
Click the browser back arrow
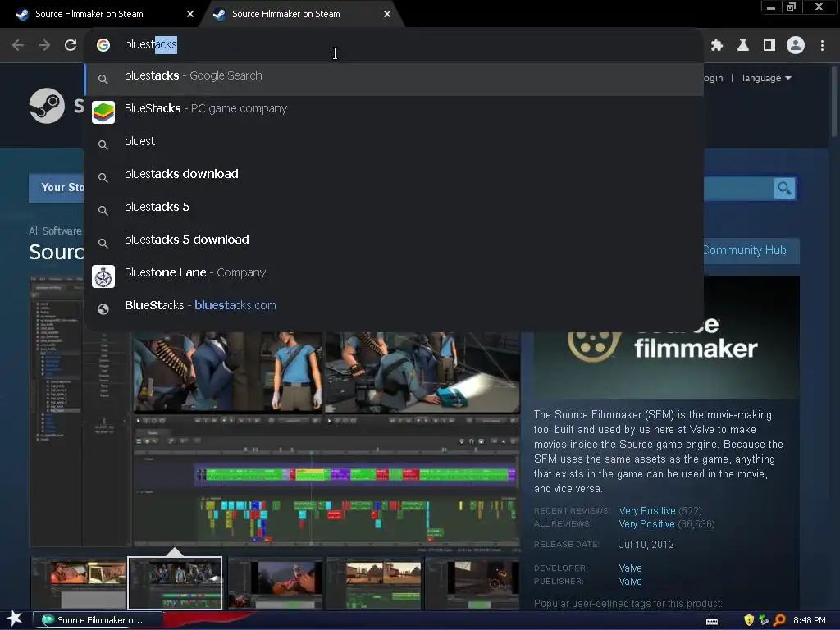click(x=18, y=45)
